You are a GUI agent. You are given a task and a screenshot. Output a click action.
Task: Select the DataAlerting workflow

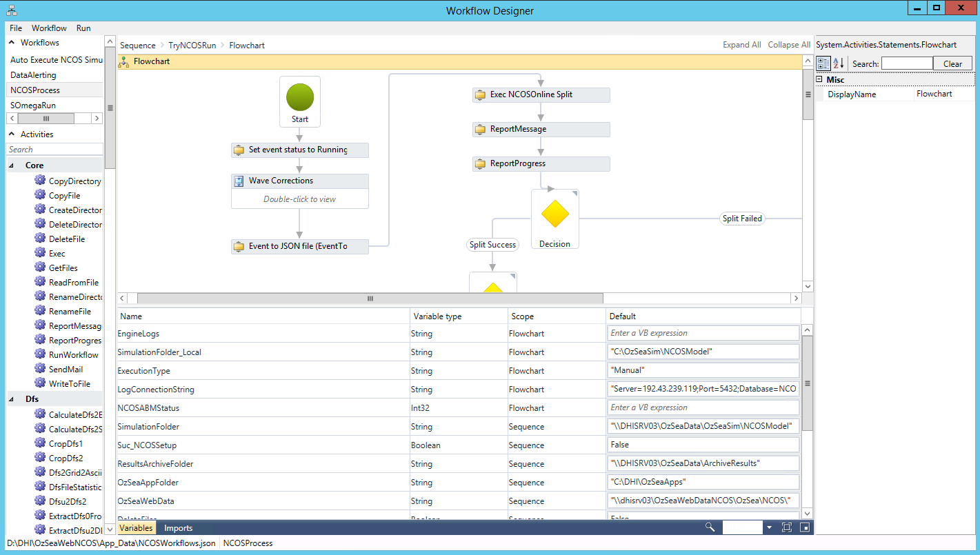pyautogui.click(x=33, y=75)
